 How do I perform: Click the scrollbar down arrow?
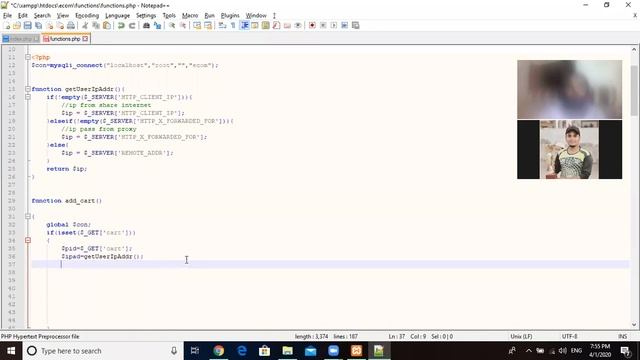634,325
